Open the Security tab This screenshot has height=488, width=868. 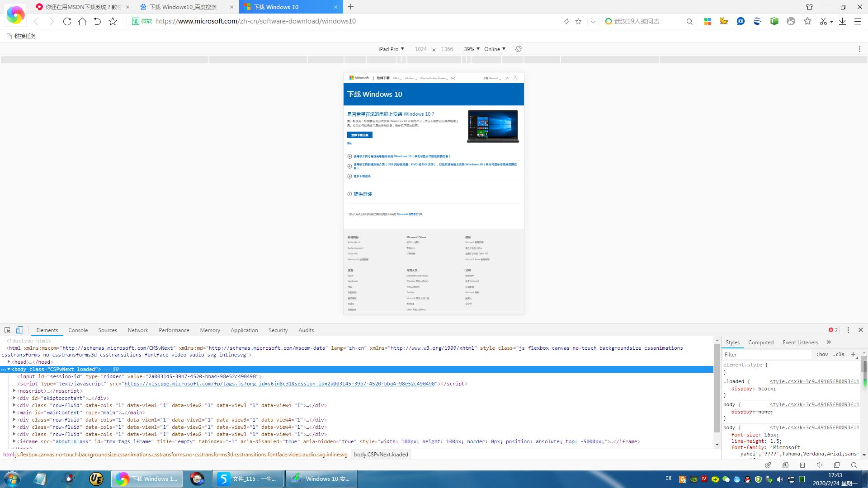pyautogui.click(x=278, y=330)
